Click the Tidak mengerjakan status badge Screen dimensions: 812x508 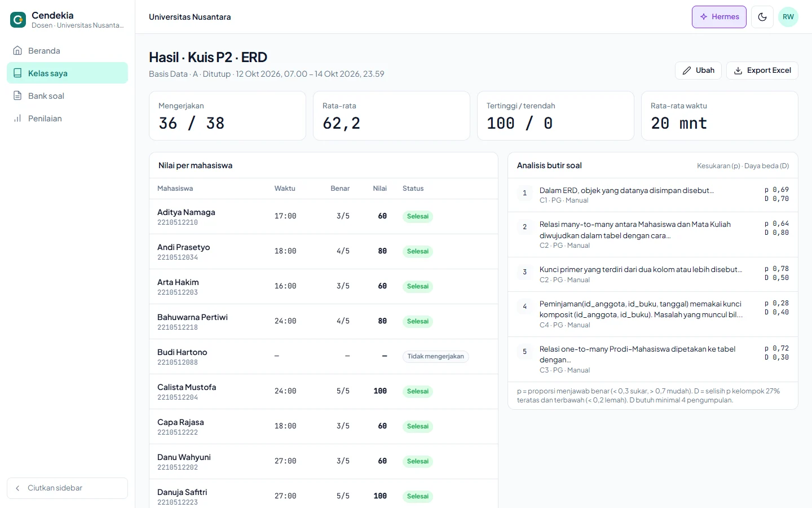click(436, 357)
